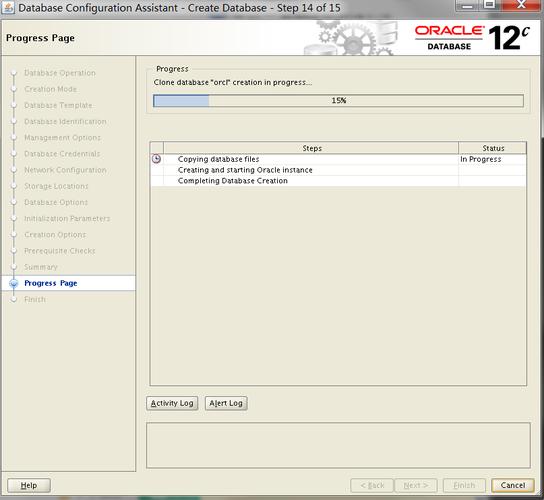544x500 pixels.
Task: Close the Database Configuration Assistant window
Action: pyautogui.click(x=521, y=5)
